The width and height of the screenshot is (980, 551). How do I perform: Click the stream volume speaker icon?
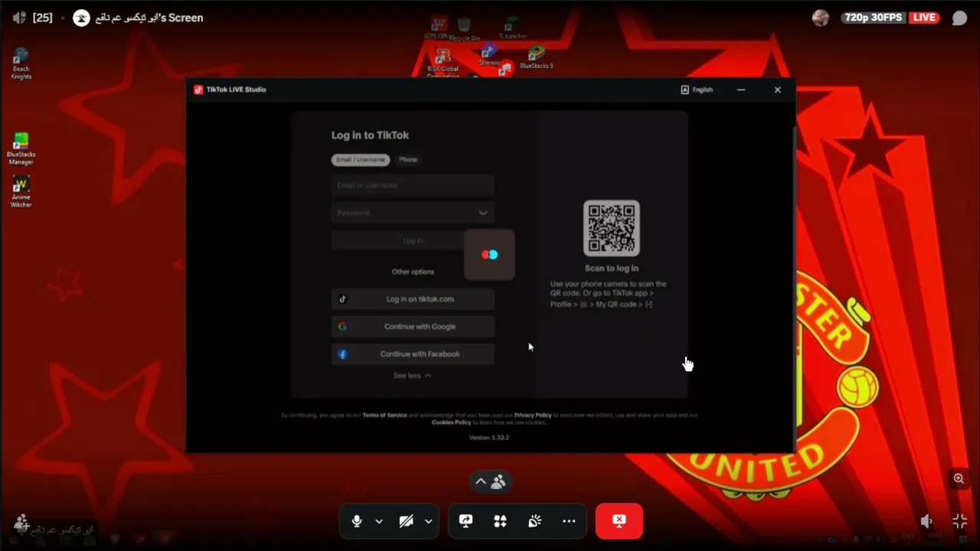926,521
